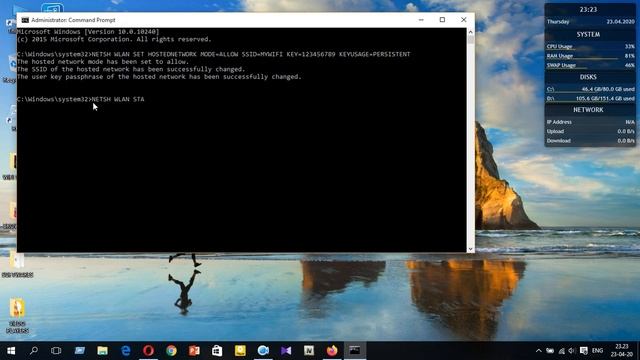Open the purple Visual Studio taskbar icon
640x360 pixels.
286,351
